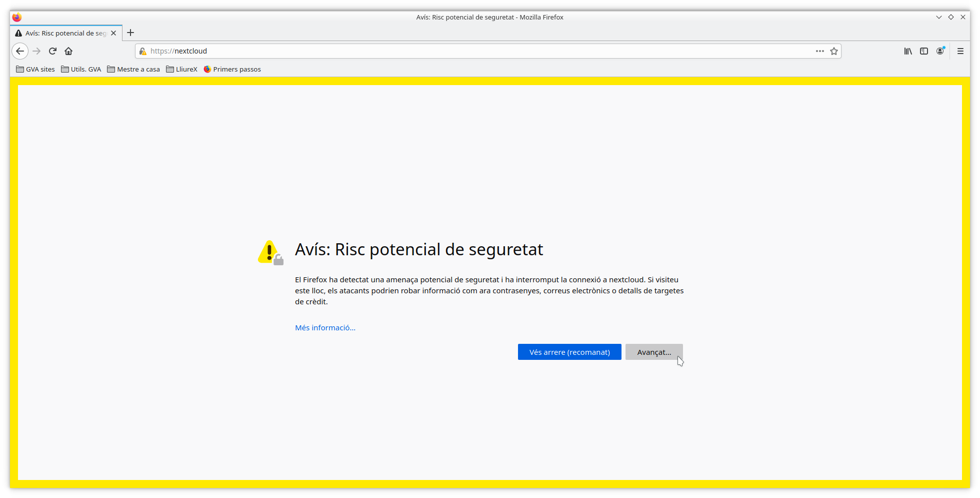Expand the Avançat... details button
Screen dimensions: 980x498
653,352
